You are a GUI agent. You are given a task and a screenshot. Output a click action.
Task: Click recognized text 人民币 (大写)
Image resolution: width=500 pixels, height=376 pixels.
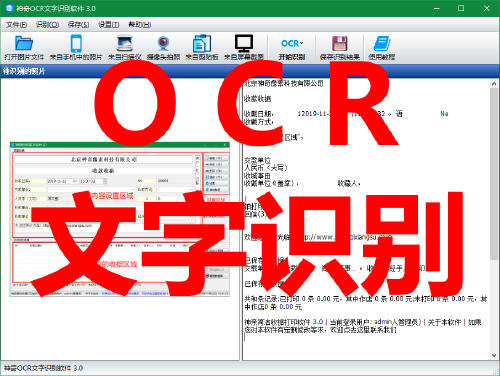click(x=266, y=168)
